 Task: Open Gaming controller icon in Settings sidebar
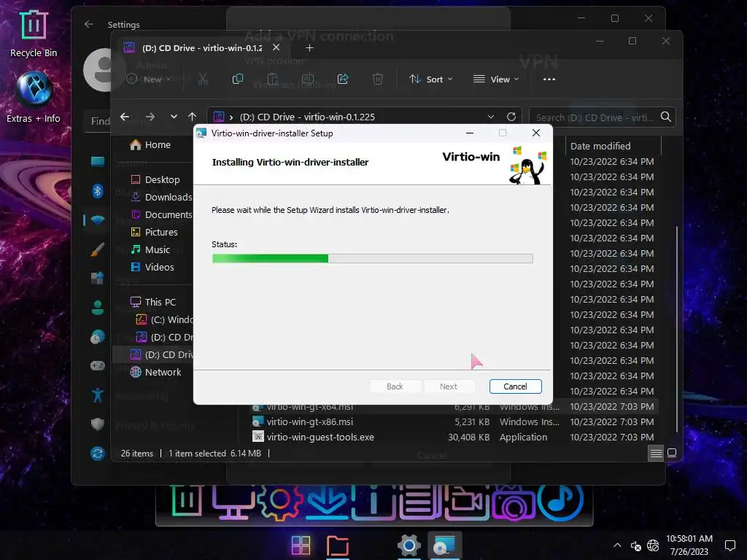(x=98, y=366)
